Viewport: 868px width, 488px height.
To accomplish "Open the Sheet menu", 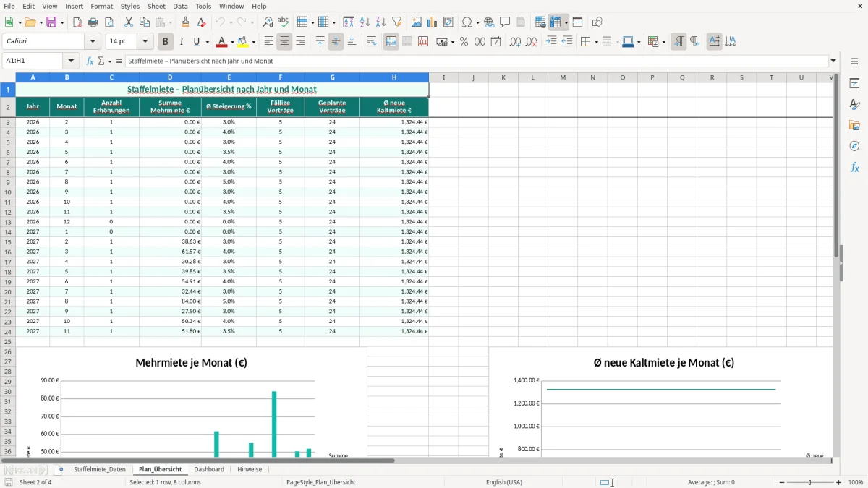I will point(156,6).
